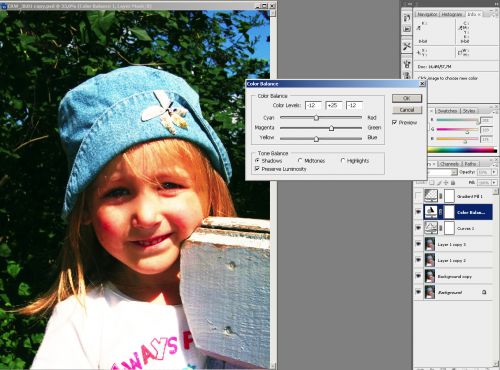Switch to the Navigator tab
Screen dimensions: 500x370
(x=427, y=14)
